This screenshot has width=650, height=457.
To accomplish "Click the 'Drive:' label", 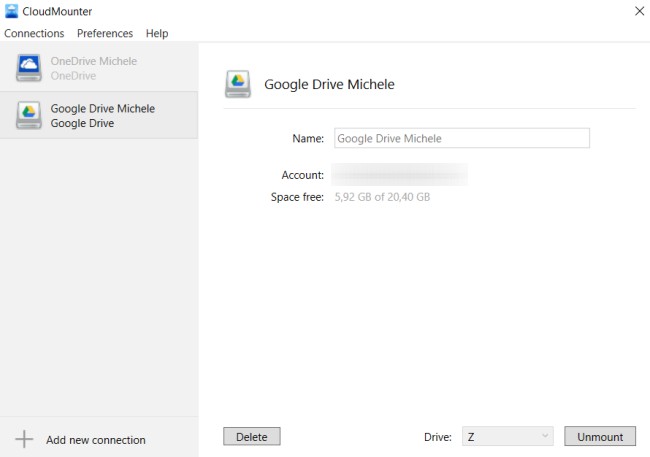I will point(438,437).
